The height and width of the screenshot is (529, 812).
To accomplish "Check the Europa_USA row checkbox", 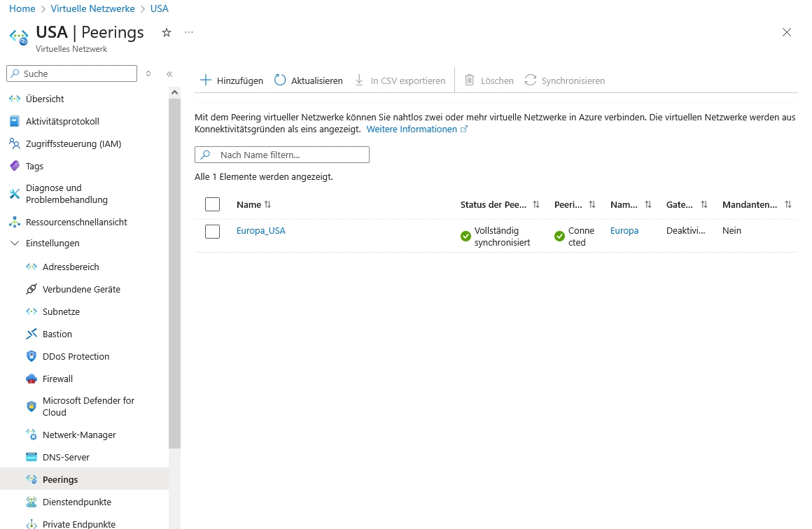I will coord(212,232).
